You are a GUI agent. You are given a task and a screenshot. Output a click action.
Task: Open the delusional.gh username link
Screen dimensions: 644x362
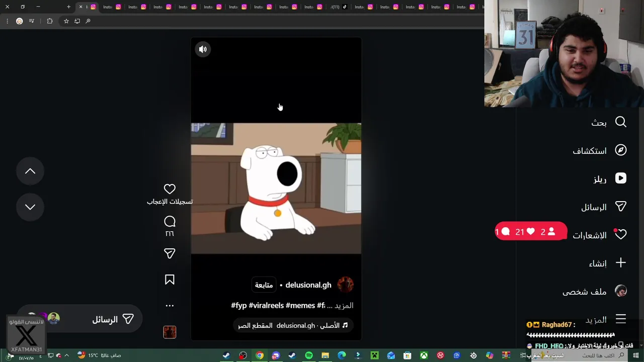coord(308,285)
